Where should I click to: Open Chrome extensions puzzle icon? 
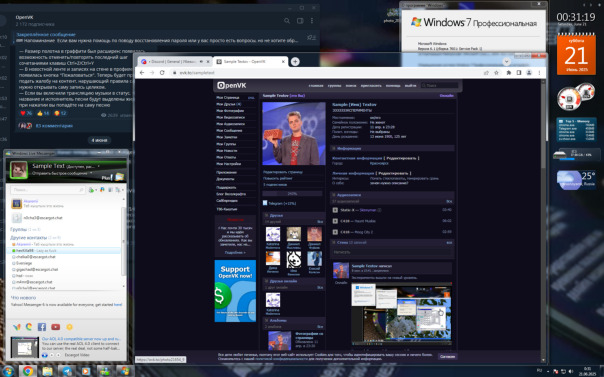click(508, 72)
